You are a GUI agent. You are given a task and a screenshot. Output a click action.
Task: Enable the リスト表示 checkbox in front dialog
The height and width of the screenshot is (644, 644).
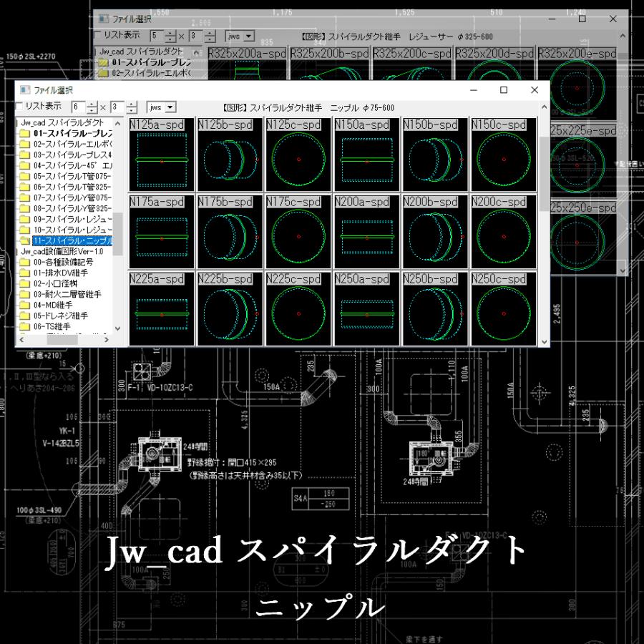click(20, 105)
